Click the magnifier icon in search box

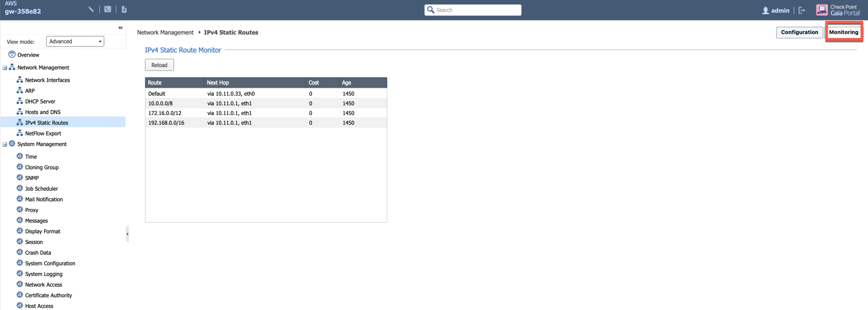[x=430, y=10]
